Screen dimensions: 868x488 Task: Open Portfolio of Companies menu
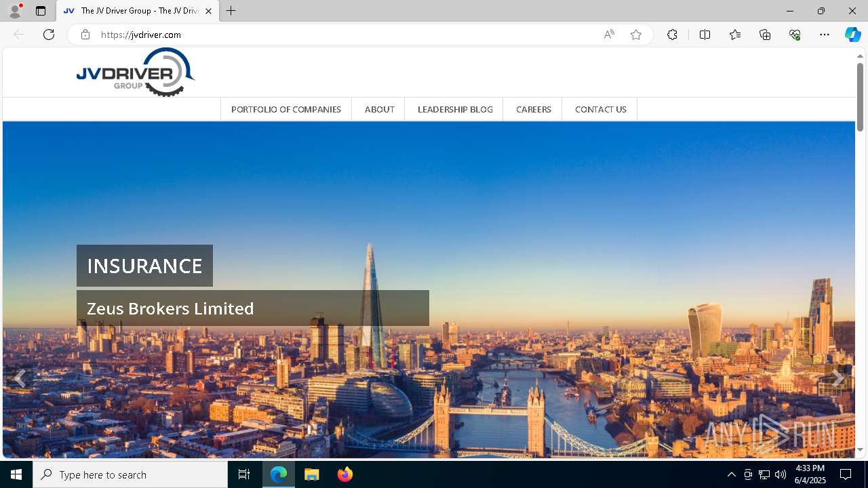tap(286, 109)
